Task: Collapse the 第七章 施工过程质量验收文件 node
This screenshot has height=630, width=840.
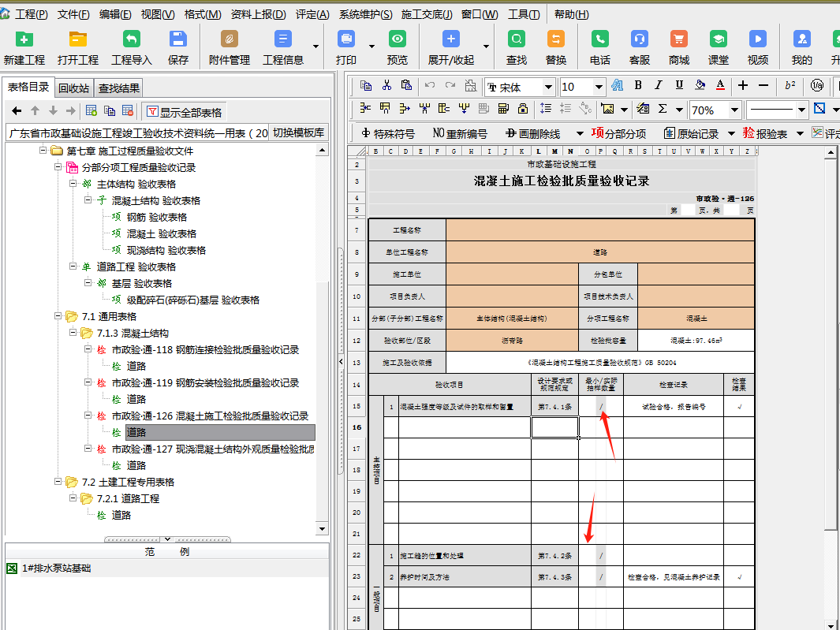Action: [x=43, y=151]
